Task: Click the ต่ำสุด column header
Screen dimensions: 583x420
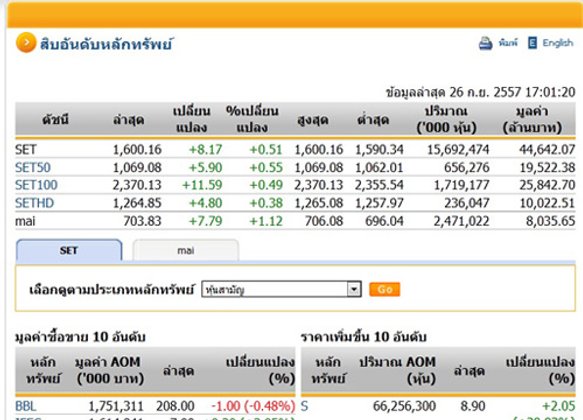Action: click(x=373, y=120)
